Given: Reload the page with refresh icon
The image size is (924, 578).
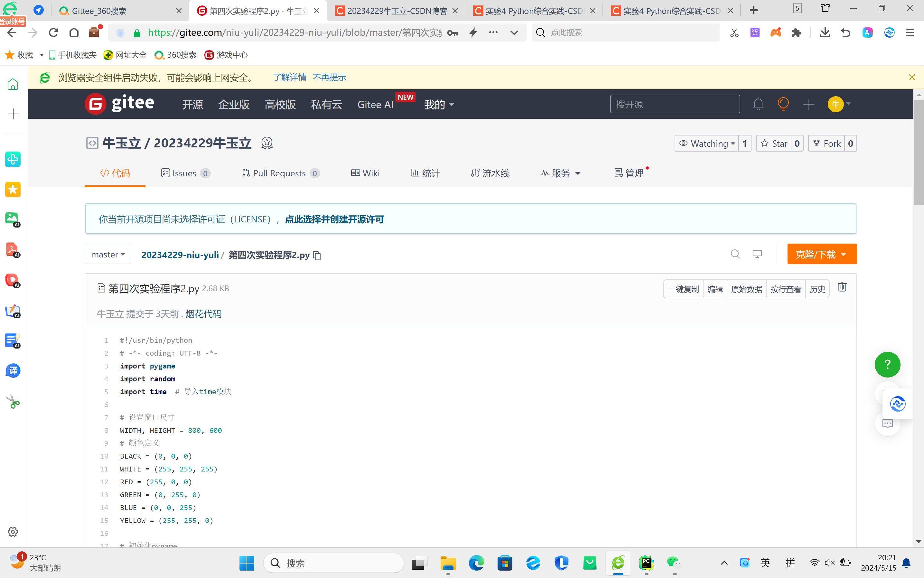Looking at the screenshot, I should click(x=53, y=33).
